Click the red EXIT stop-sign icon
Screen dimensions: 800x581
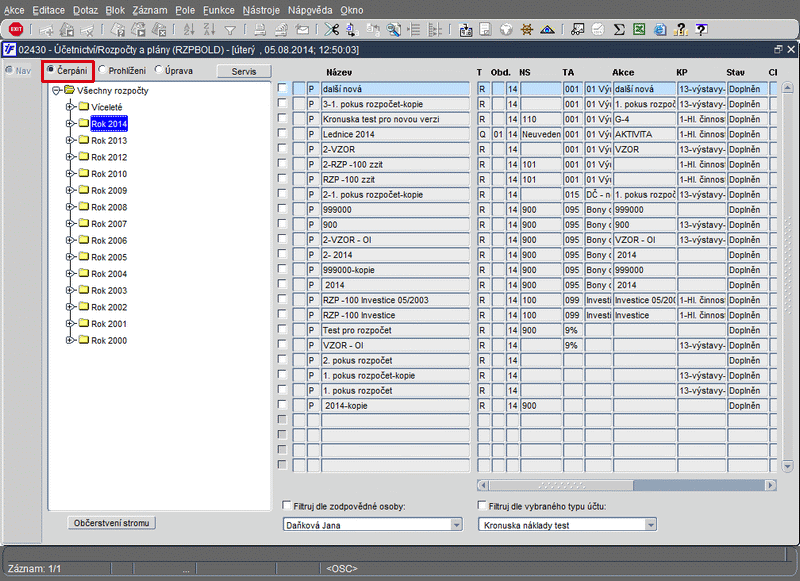click(16, 30)
